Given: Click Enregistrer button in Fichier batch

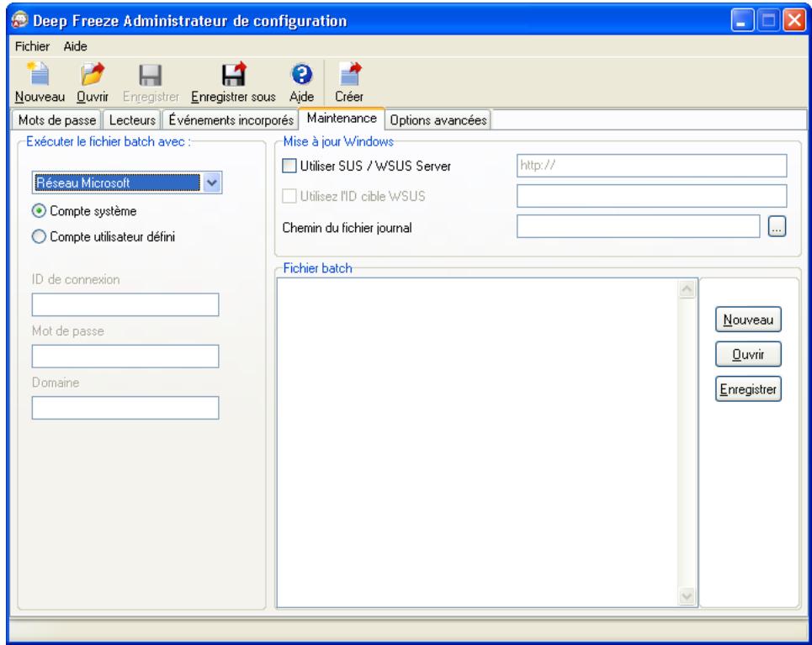Looking at the screenshot, I should click(748, 389).
